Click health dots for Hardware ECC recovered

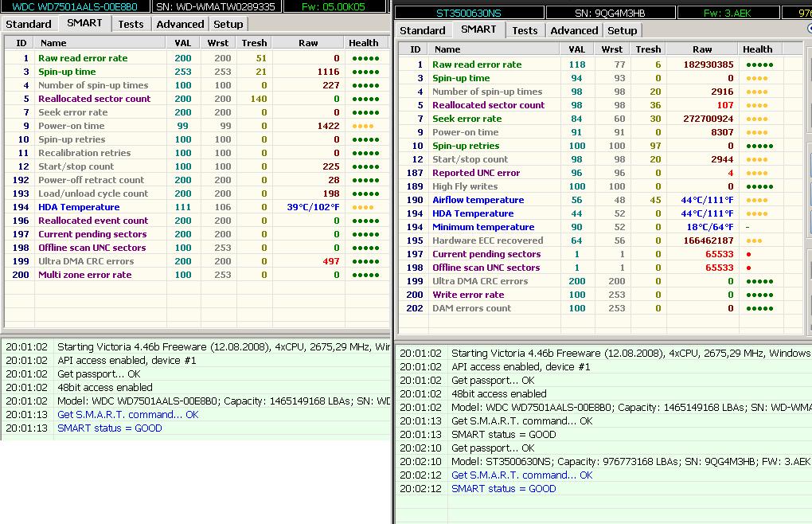pyautogui.click(x=754, y=240)
